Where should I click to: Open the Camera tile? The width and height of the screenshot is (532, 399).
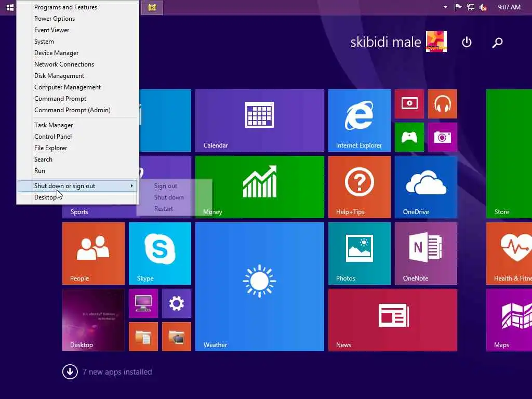(443, 137)
